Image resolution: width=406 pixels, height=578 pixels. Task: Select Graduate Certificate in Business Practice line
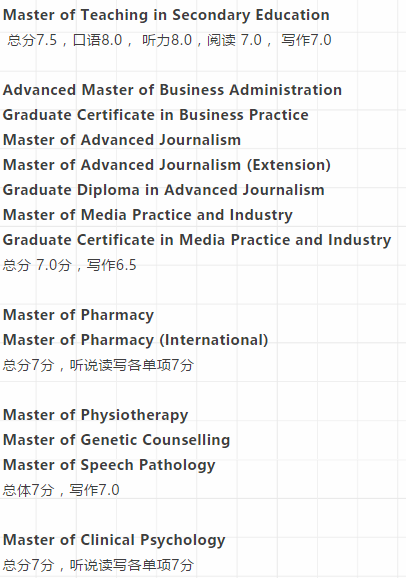click(156, 115)
